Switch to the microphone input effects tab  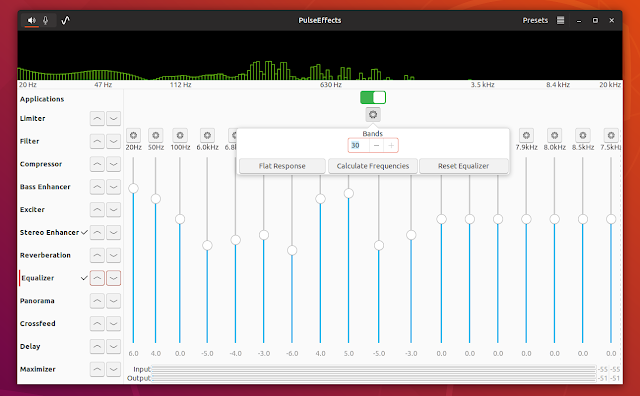click(46, 20)
